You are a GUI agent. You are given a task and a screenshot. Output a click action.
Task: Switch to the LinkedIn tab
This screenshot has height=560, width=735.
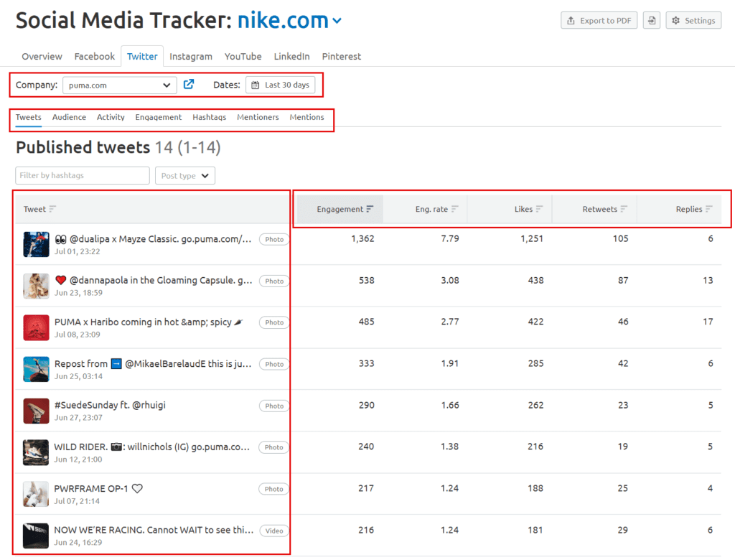click(x=291, y=56)
